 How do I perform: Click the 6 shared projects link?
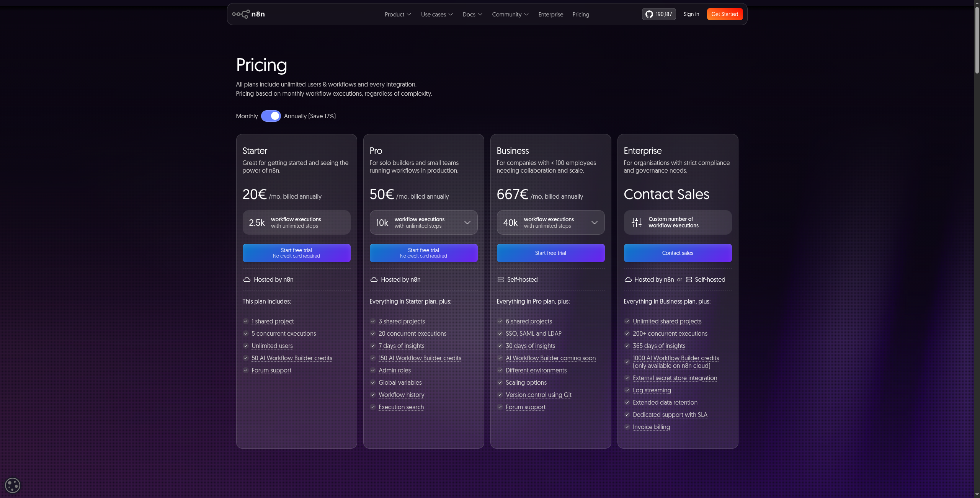click(x=529, y=321)
